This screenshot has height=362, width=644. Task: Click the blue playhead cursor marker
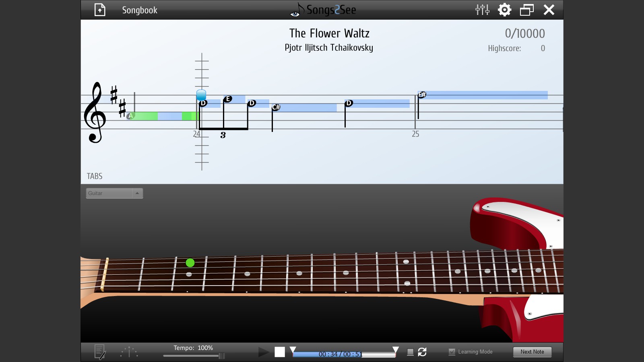[201, 95]
